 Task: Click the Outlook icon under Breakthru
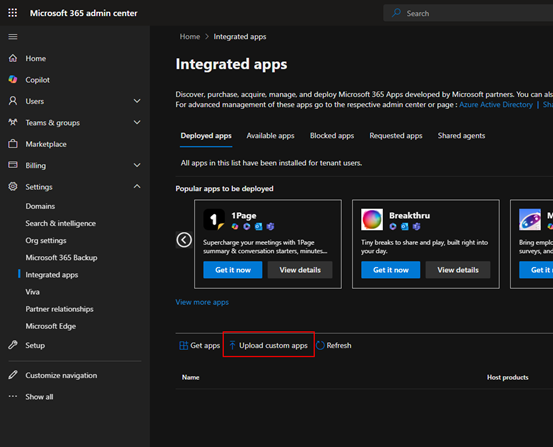click(405, 226)
